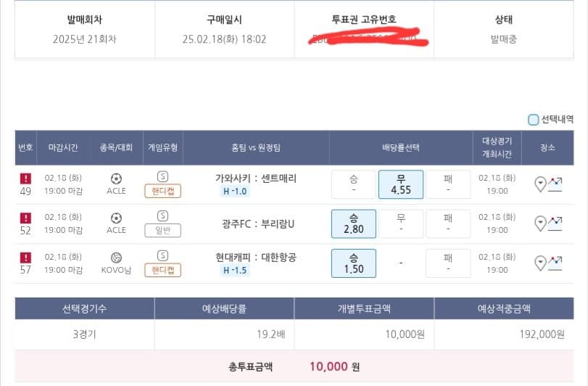Click the location pin icon for match 52
Screen dimensions: 588x386
(x=540, y=223)
